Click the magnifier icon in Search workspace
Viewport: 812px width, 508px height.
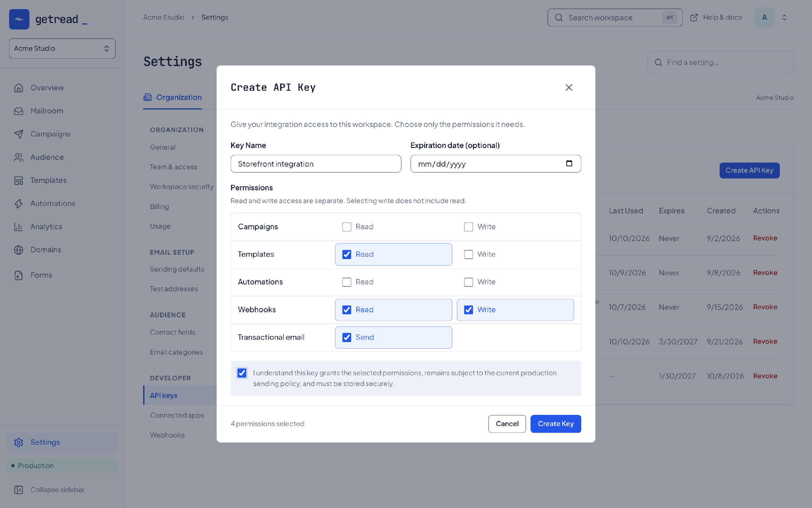click(559, 18)
